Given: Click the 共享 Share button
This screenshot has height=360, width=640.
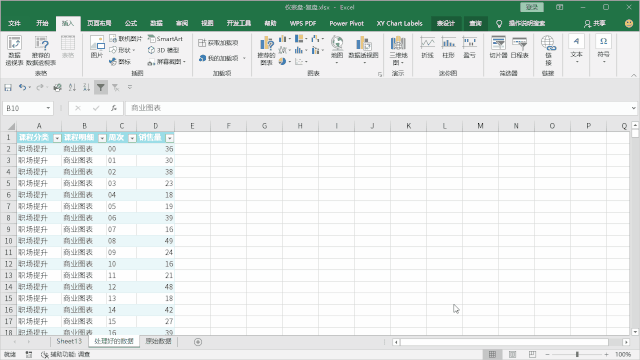Looking at the screenshot, I should click(x=594, y=23).
